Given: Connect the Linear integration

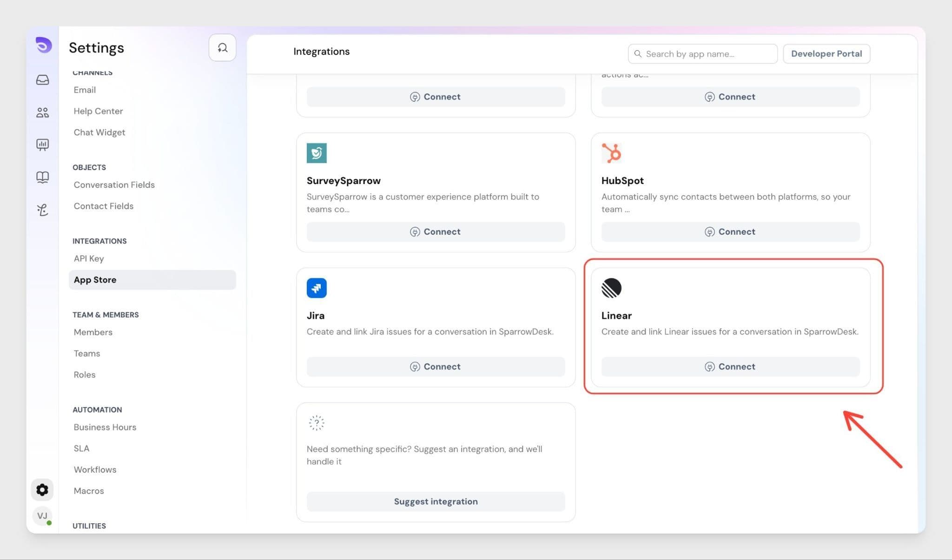Looking at the screenshot, I should point(730,367).
